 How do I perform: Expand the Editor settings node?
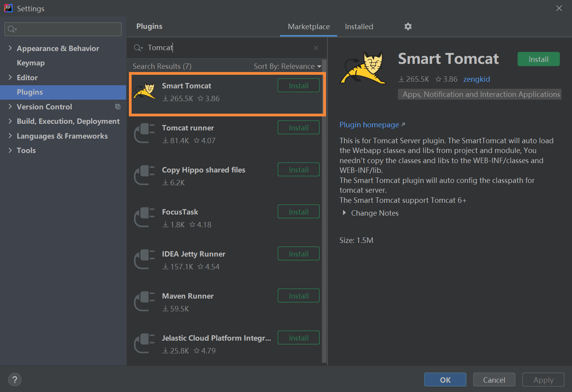10,77
